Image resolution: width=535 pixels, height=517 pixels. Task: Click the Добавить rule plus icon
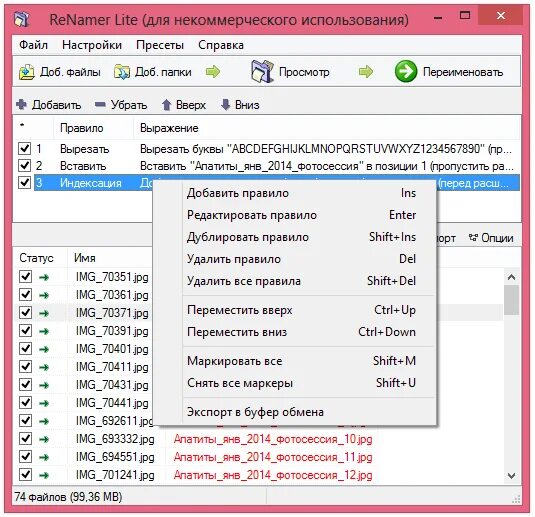[x=21, y=104]
